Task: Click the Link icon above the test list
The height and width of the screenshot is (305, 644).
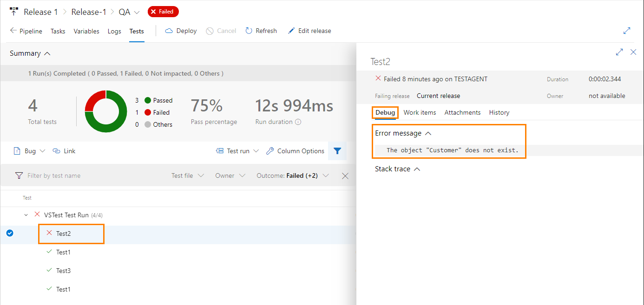Action: (x=56, y=151)
